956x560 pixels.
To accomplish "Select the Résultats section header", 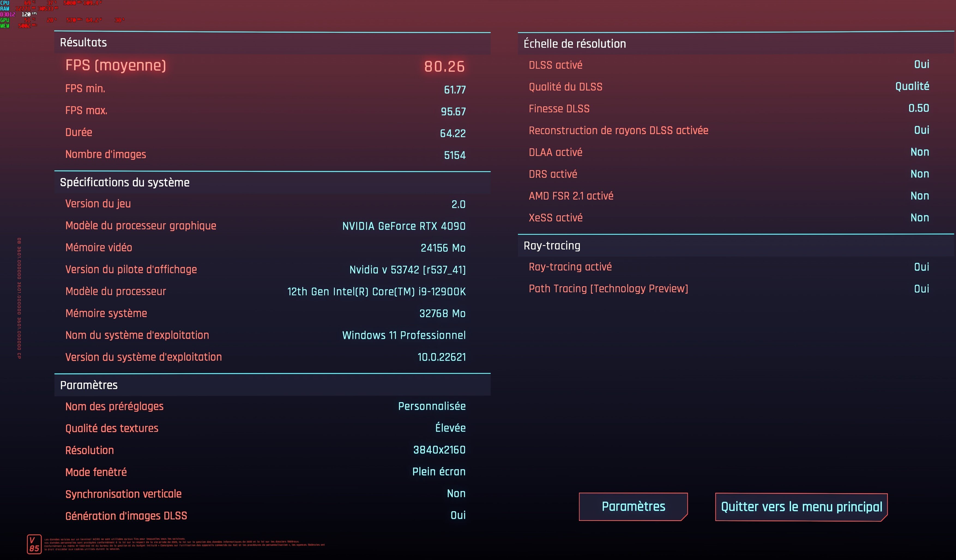I will point(83,43).
